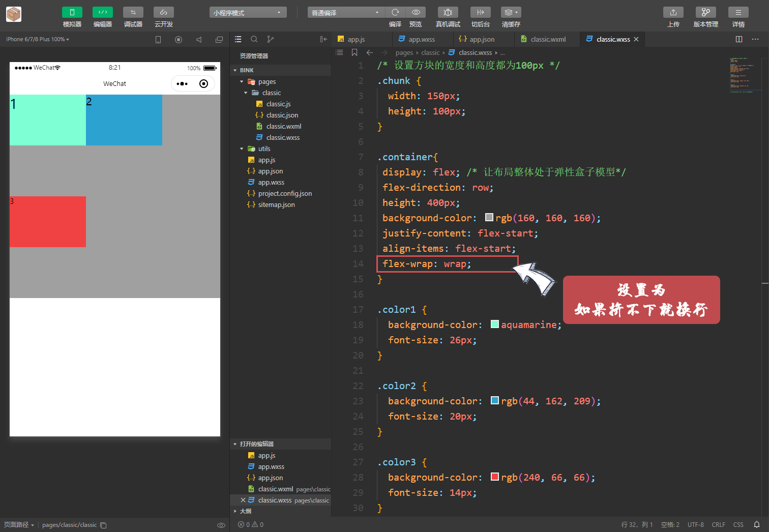This screenshot has width=769, height=532.
Task: Collapse the BINK project root
Action: coord(235,70)
